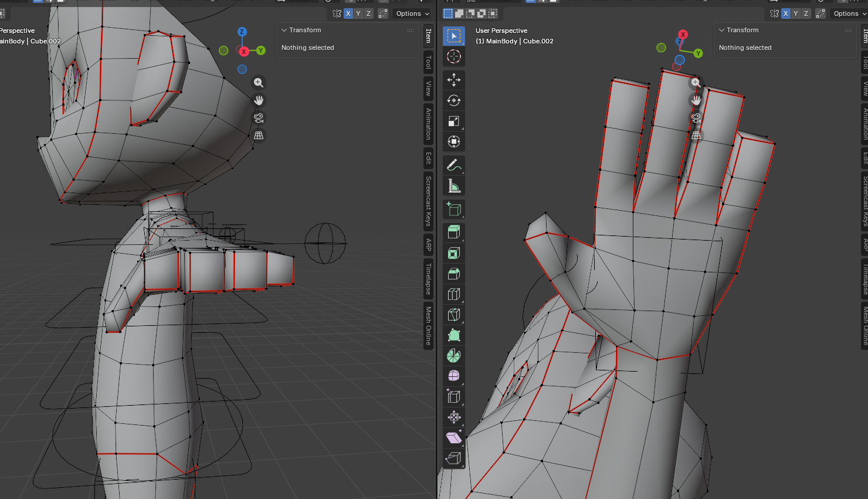
Task: Toggle camera view in left viewport
Action: click(259, 118)
